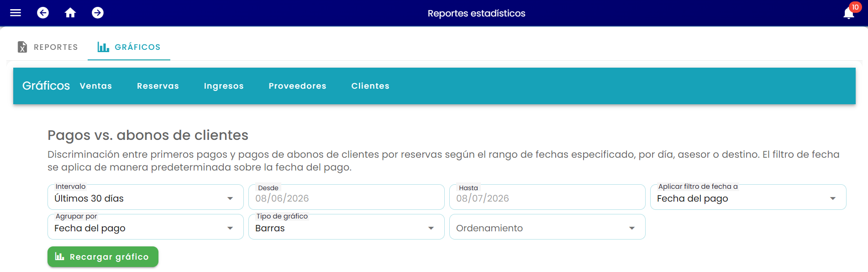Open the hamburger menu
868x272 pixels.
click(16, 13)
